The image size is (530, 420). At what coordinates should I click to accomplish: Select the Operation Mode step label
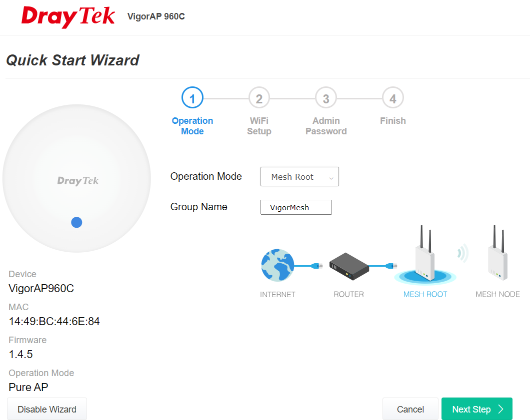[x=192, y=126]
